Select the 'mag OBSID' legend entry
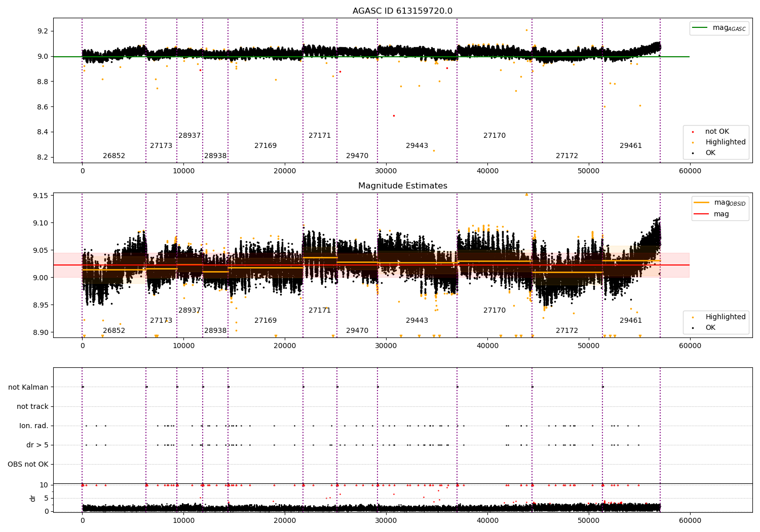This screenshot has width=760, height=532. [730, 203]
